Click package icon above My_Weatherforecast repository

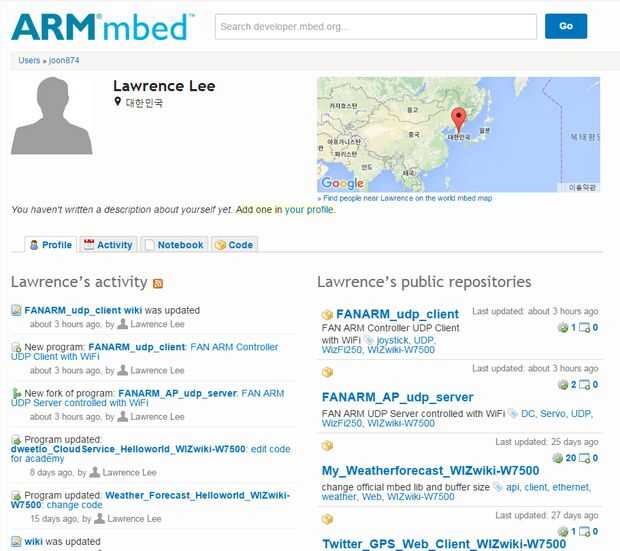(x=327, y=446)
